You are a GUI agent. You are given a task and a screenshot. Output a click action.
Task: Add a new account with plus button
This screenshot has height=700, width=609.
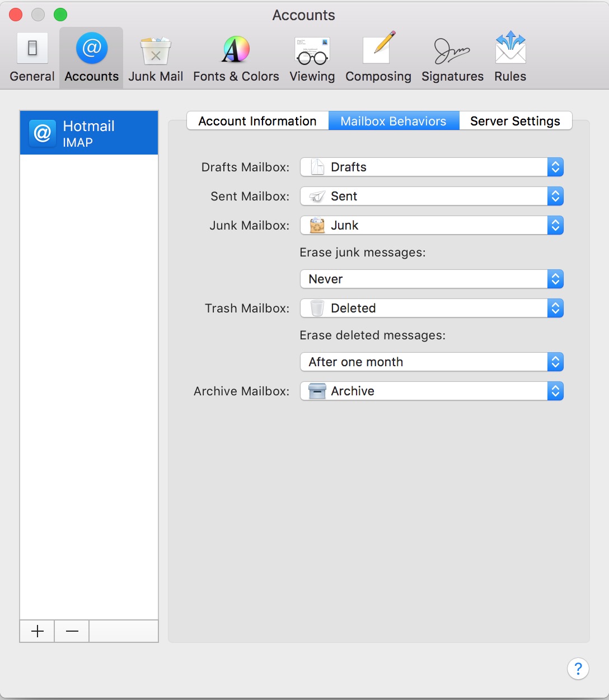[38, 631]
